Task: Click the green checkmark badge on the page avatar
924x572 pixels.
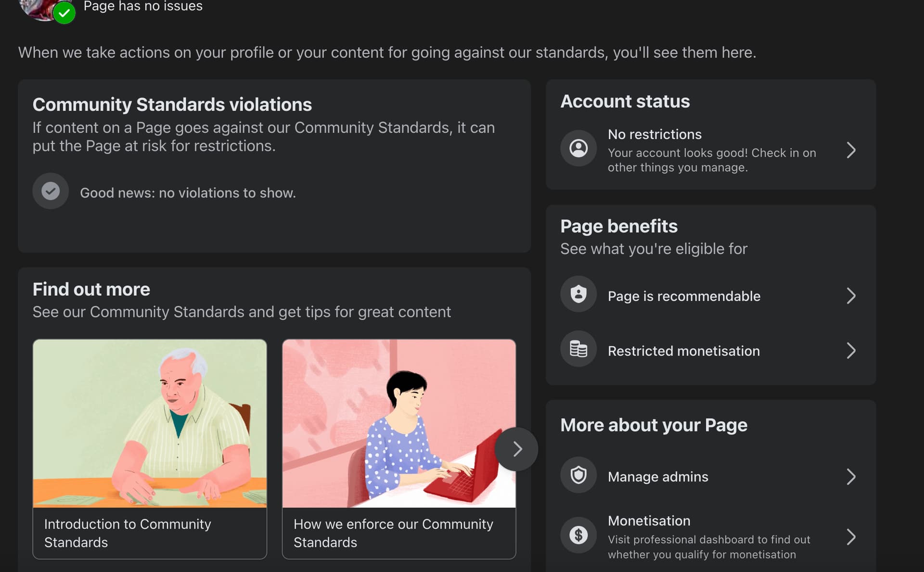Action: pos(64,13)
